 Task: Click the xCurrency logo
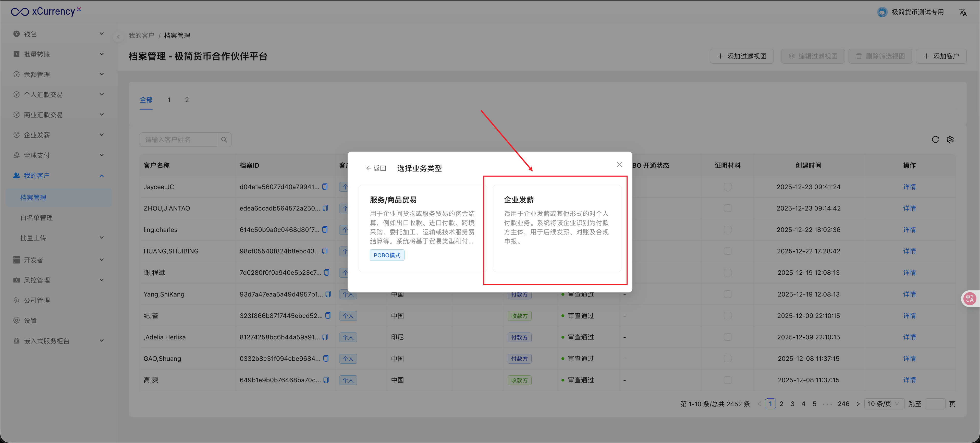[x=46, y=11]
